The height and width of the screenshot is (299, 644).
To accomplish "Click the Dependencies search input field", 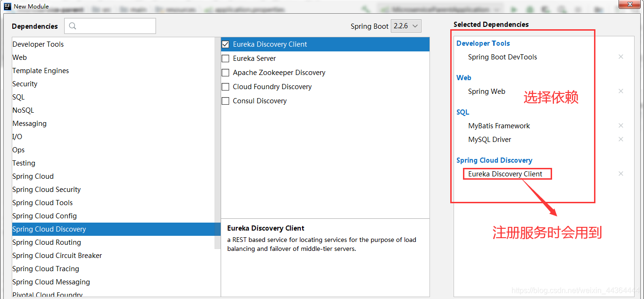I will 110,26.
